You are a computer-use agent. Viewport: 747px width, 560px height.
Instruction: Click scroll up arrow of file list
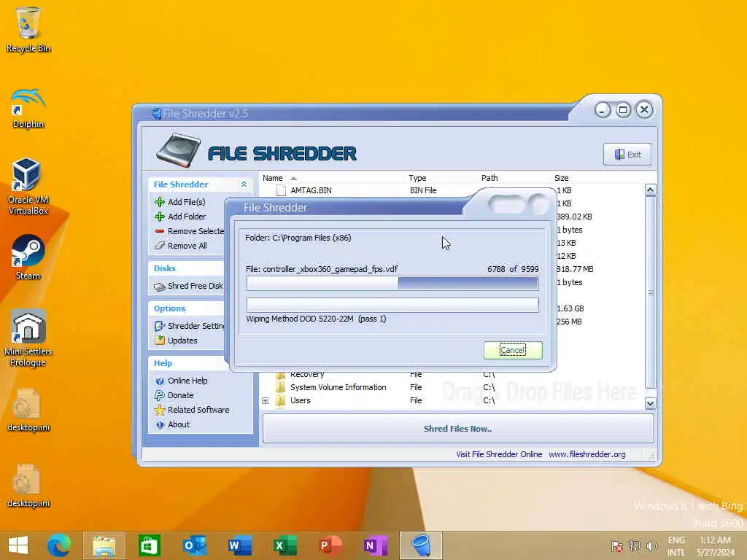[650, 190]
